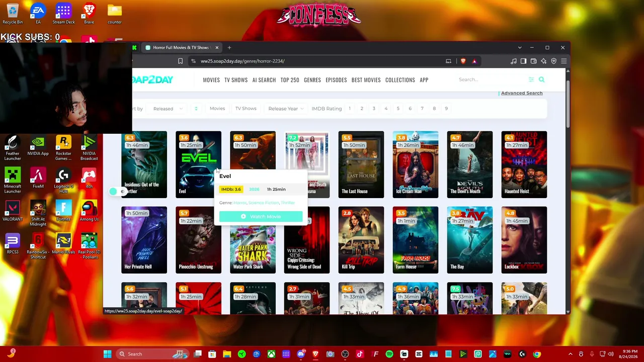Toggle the sort order arrows button
This screenshot has height=362, width=644.
(x=196, y=109)
